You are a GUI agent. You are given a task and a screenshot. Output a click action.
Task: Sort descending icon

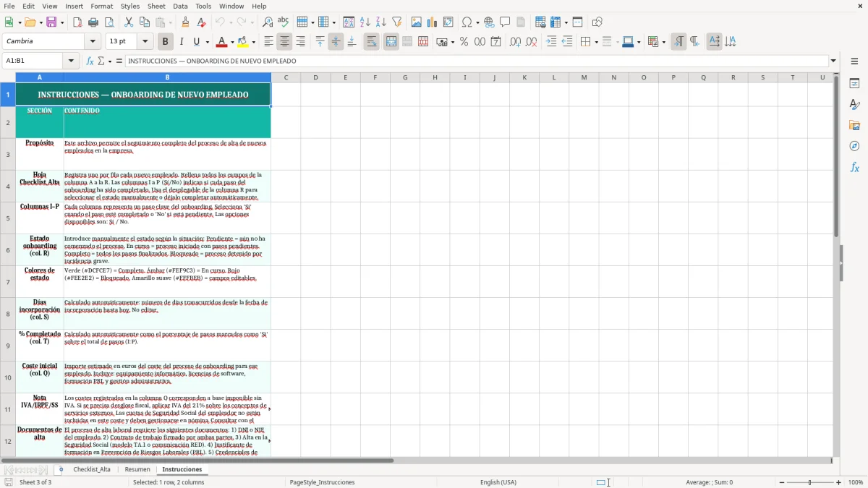[x=381, y=22]
